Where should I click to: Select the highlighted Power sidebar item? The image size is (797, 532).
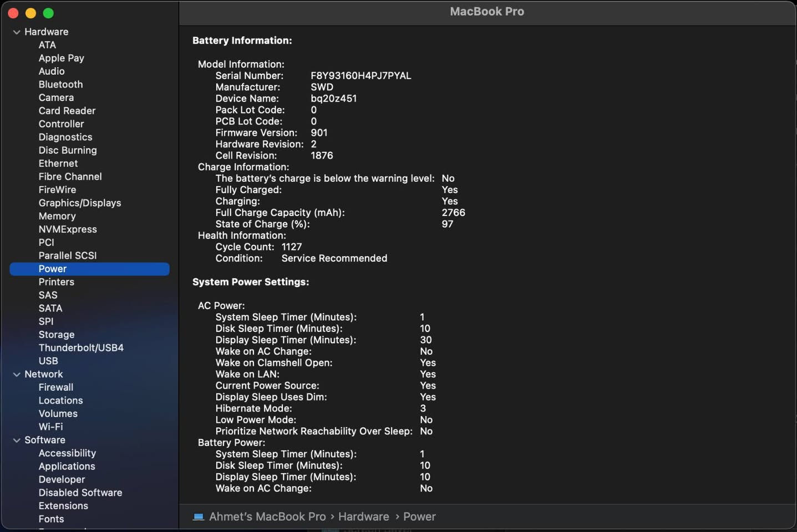[x=89, y=269]
